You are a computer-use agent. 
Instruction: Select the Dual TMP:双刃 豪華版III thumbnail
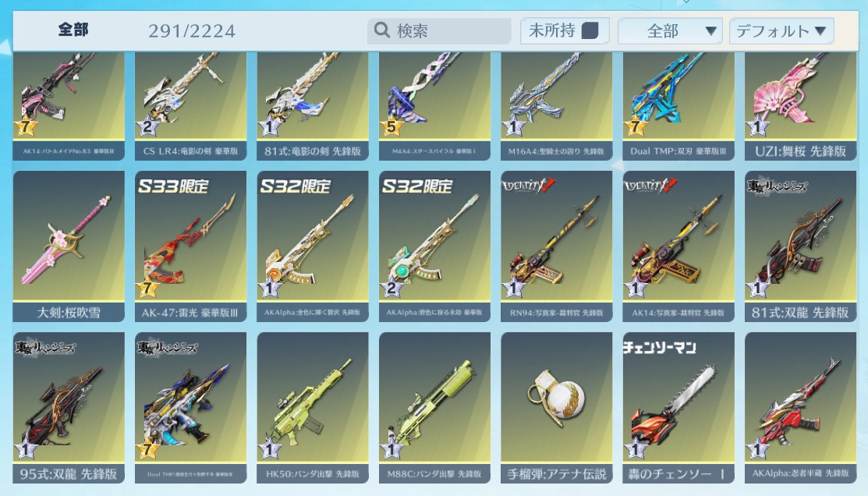pos(678,106)
